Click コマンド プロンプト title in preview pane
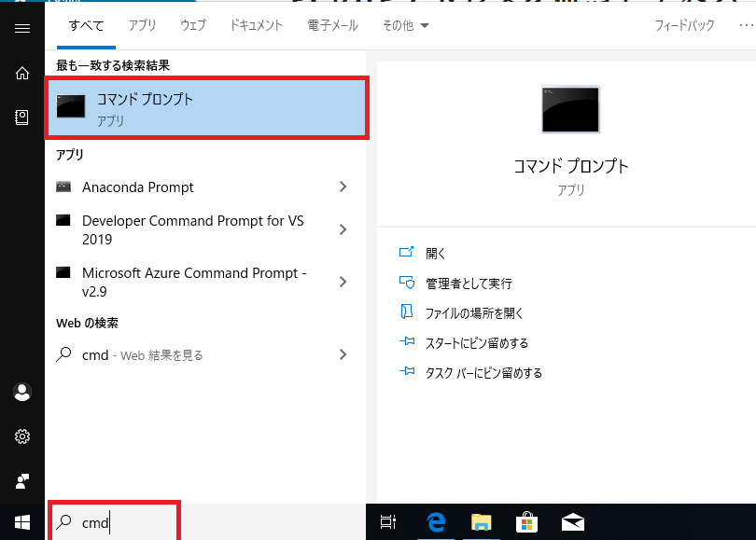Screen dimensions: 756x540 click(571, 166)
